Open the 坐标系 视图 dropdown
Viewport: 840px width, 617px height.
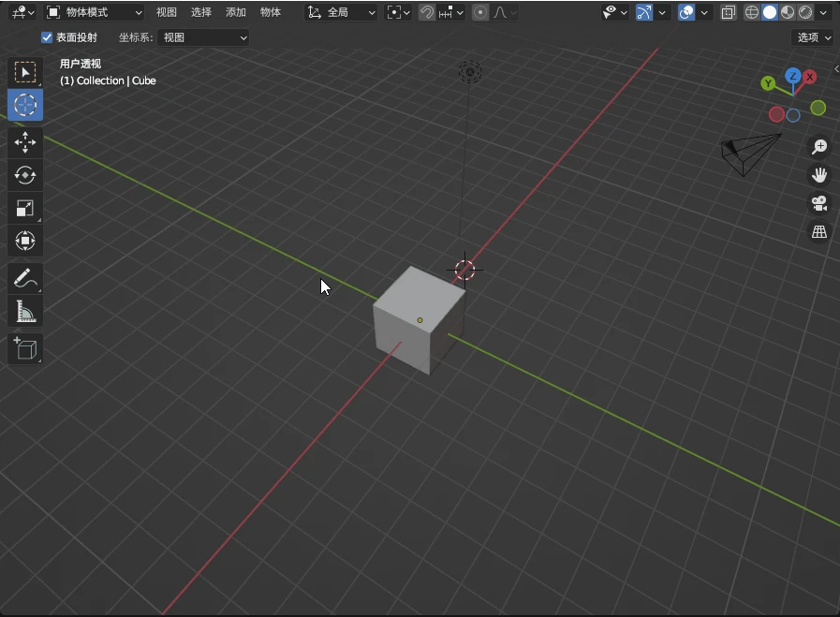coord(203,37)
